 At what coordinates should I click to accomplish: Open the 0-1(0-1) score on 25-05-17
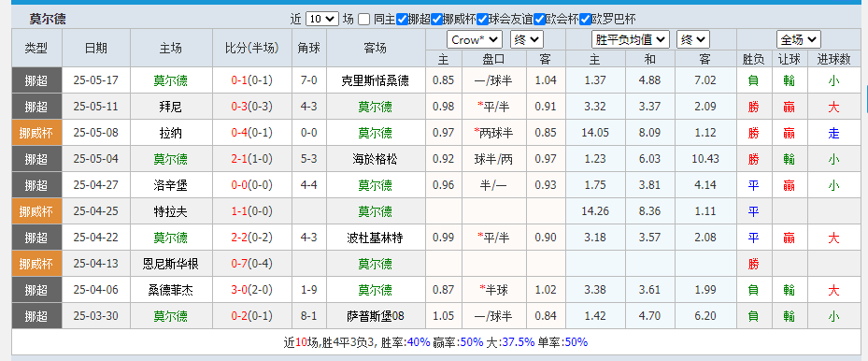click(x=252, y=80)
